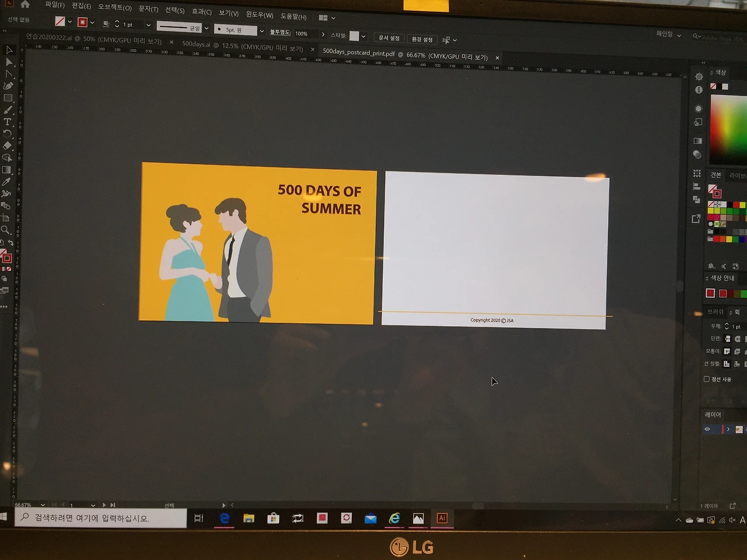
Task: Open the 효과(C) menu
Action: [x=201, y=12]
